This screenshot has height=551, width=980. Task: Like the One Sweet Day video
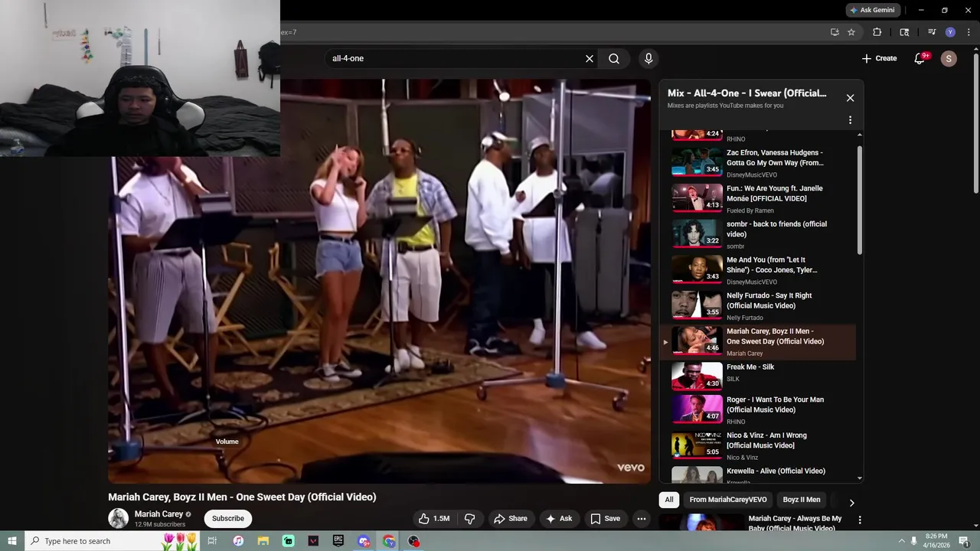[x=434, y=519]
